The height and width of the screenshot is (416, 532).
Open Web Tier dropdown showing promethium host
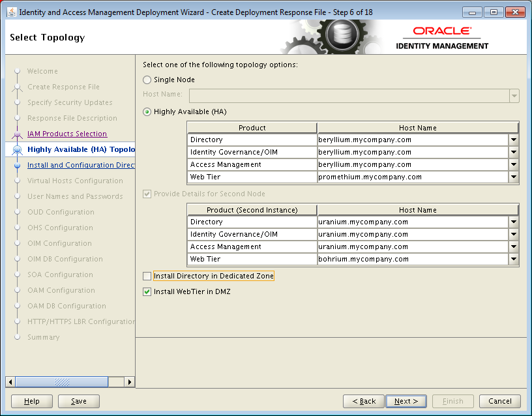[x=514, y=177]
